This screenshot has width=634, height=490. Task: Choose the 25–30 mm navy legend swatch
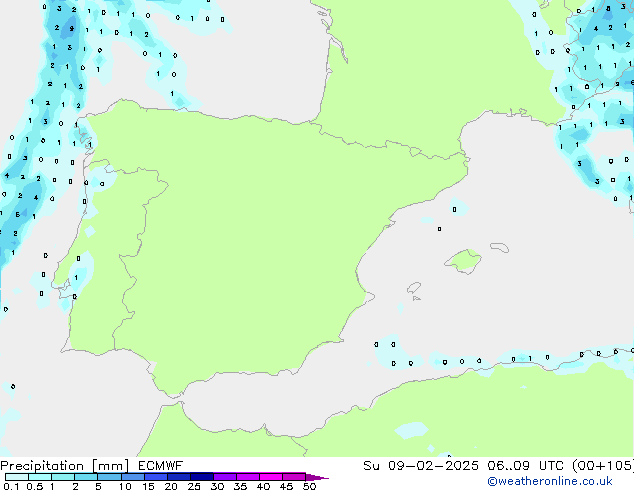[x=201, y=477]
